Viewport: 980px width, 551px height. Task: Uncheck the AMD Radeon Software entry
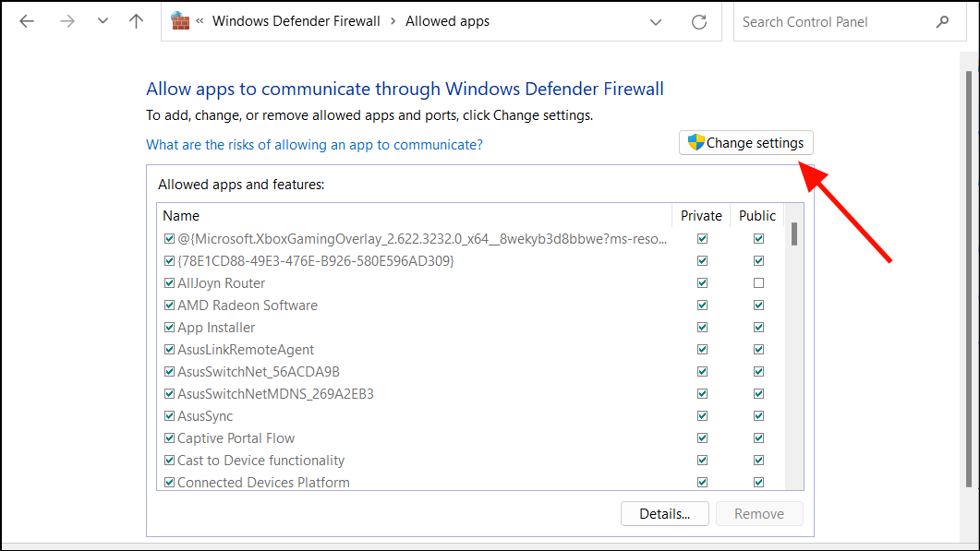tap(169, 305)
